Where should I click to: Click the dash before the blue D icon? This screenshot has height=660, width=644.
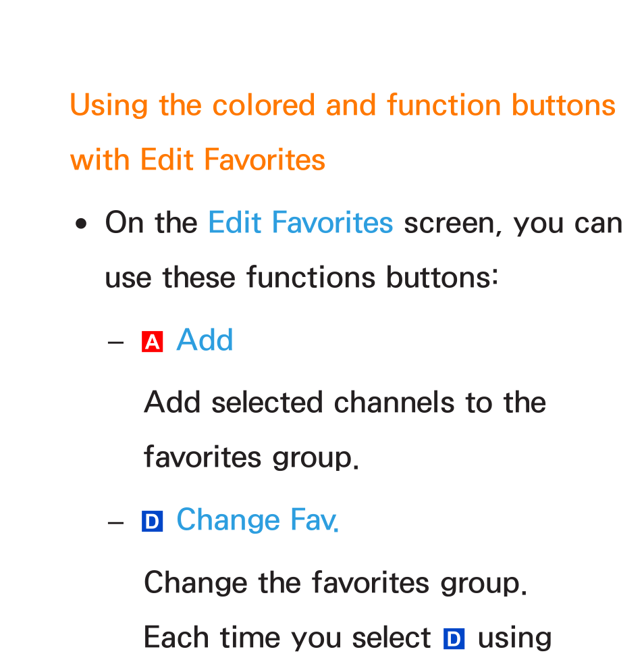click(115, 523)
